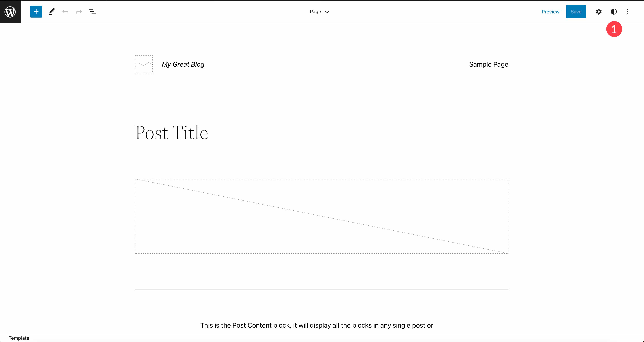Select the horizontal separator line block
Viewport: 644px width, 342px height.
coord(321,290)
